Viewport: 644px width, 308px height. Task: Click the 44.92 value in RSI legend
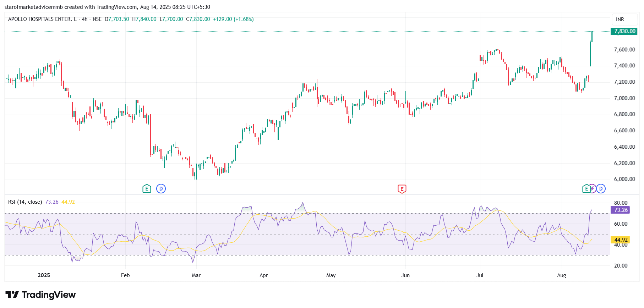pyautogui.click(x=68, y=202)
